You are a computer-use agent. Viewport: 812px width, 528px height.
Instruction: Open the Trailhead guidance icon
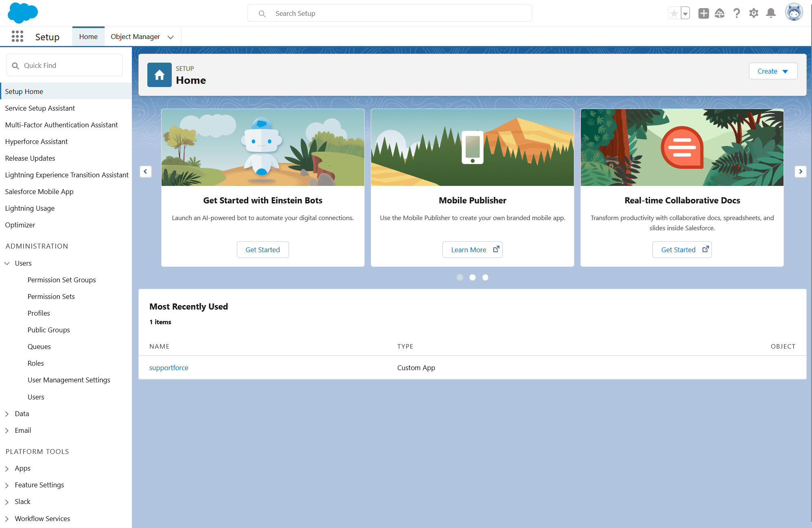coord(720,13)
